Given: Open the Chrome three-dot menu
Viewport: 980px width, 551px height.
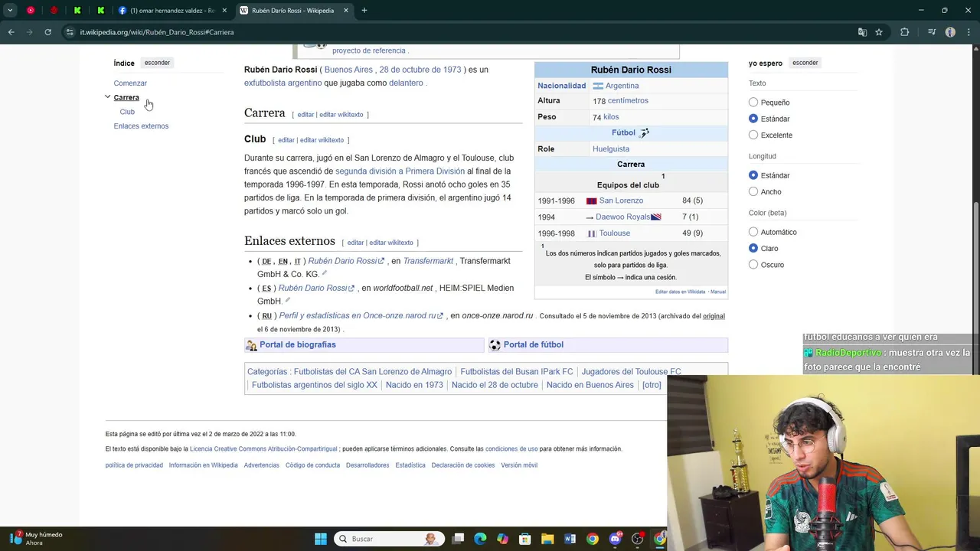Looking at the screenshot, I should click(x=969, y=32).
